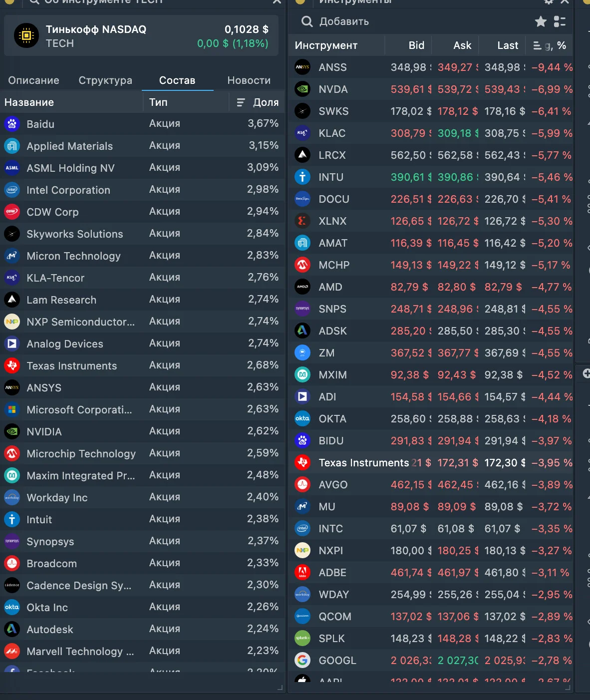Click the CDW Corp logo icon
Screen dimensions: 590x700
click(12, 212)
